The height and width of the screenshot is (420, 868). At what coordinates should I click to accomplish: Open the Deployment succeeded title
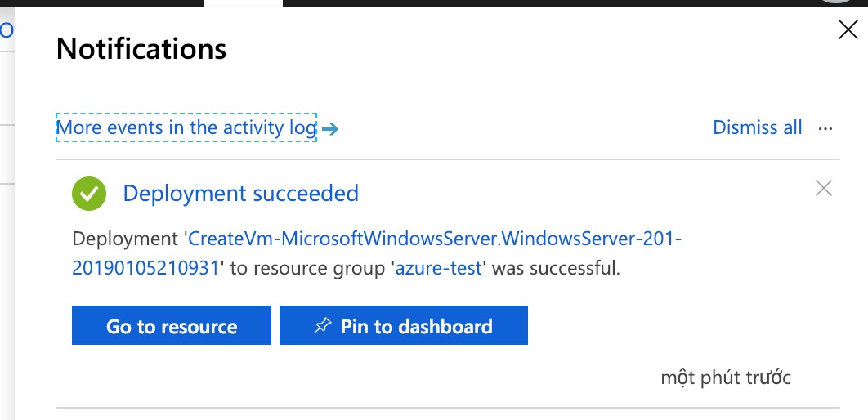pos(240,194)
